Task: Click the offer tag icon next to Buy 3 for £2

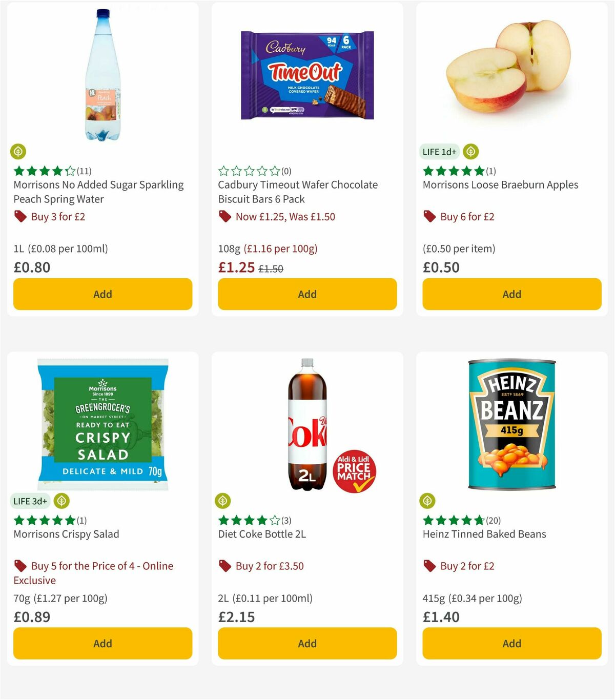Action: click(x=20, y=216)
